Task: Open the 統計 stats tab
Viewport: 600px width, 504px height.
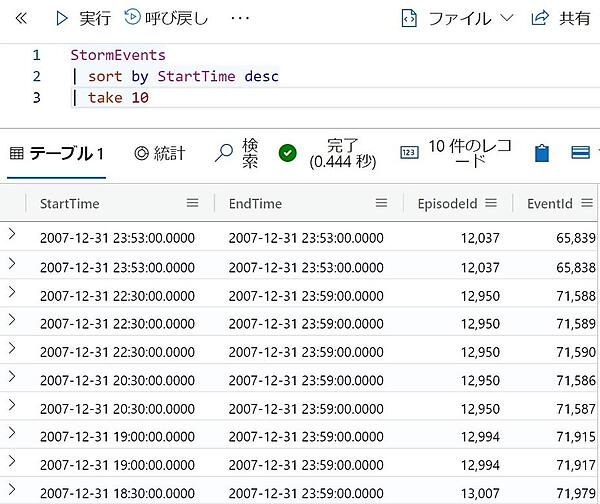Action: click(x=160, y=153)
